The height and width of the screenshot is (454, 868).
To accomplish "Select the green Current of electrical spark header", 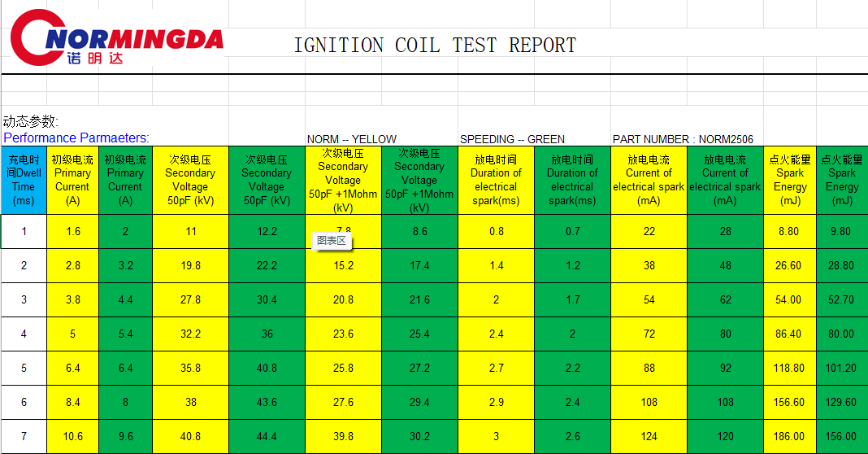I will tap(725, 180).
